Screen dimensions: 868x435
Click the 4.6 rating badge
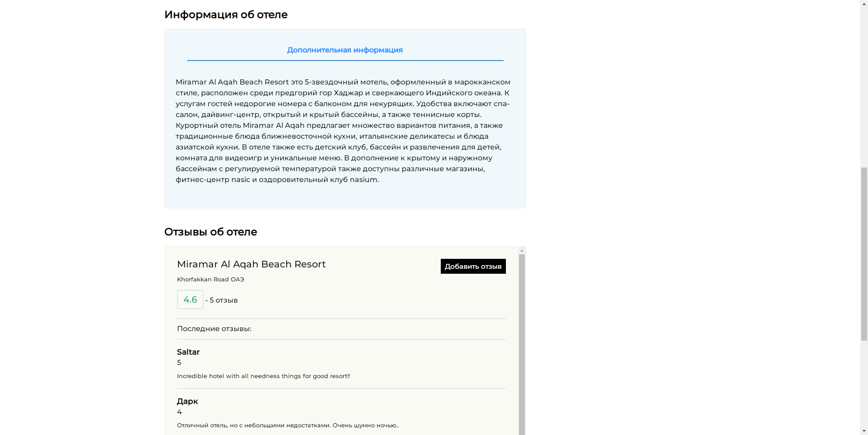[x=190, y=299]
